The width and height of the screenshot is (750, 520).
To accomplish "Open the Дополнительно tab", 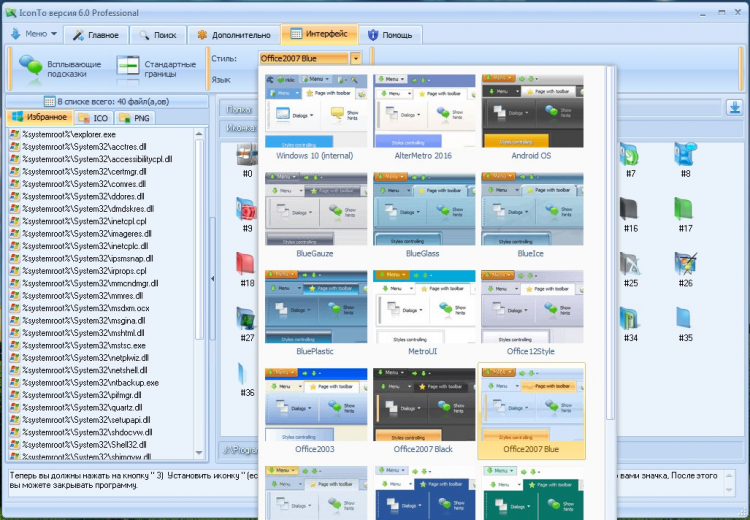I will pyautogui.click(x=233, y=35).
